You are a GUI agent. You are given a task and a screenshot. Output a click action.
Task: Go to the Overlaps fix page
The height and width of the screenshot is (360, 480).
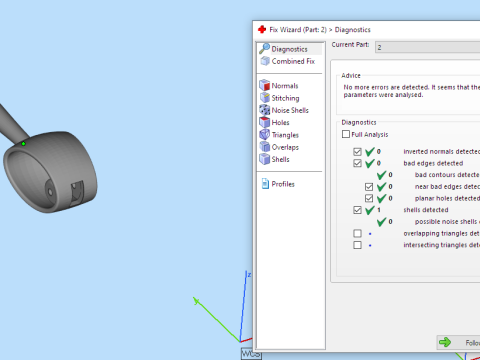click(x=285, y=147)
